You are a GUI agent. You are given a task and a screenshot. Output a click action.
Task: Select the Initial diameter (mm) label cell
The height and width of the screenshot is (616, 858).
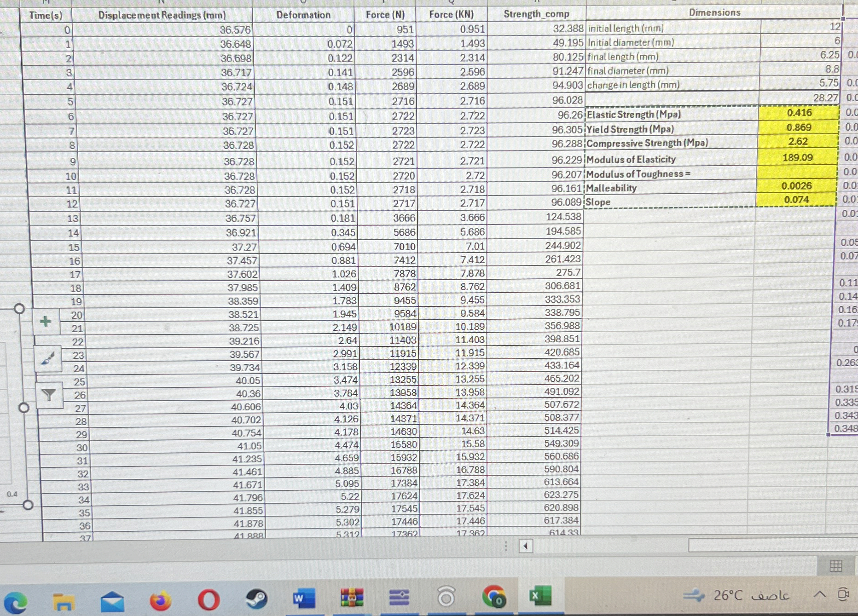pyautogui.click(x=673, y=42)
